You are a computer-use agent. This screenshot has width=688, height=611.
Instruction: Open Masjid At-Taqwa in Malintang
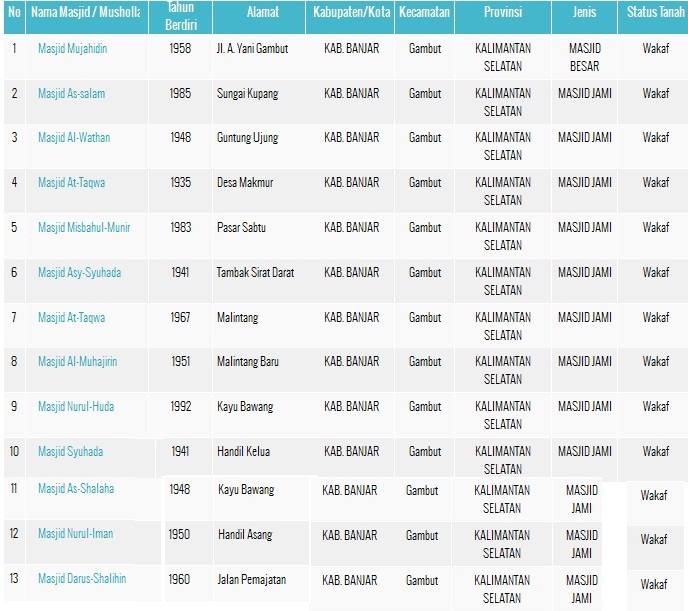pos(72,317)
